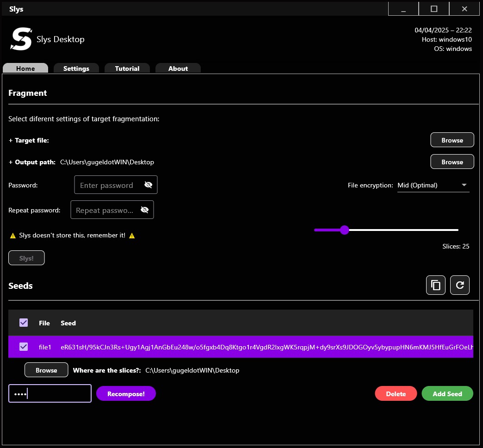The width and height of the screenshot is (483, 448).
Task: Browse for the slices location
Action: [x=46, y=370]
